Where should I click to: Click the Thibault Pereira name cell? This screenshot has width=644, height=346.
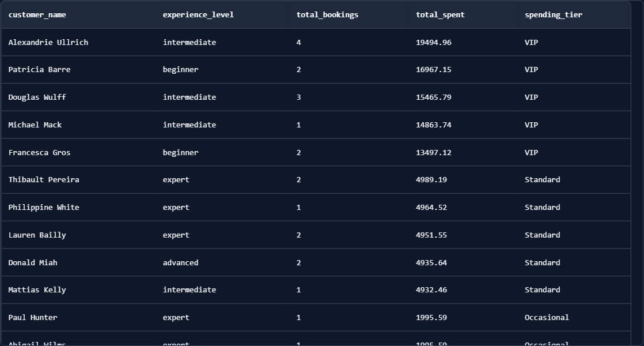pos(44,180)
